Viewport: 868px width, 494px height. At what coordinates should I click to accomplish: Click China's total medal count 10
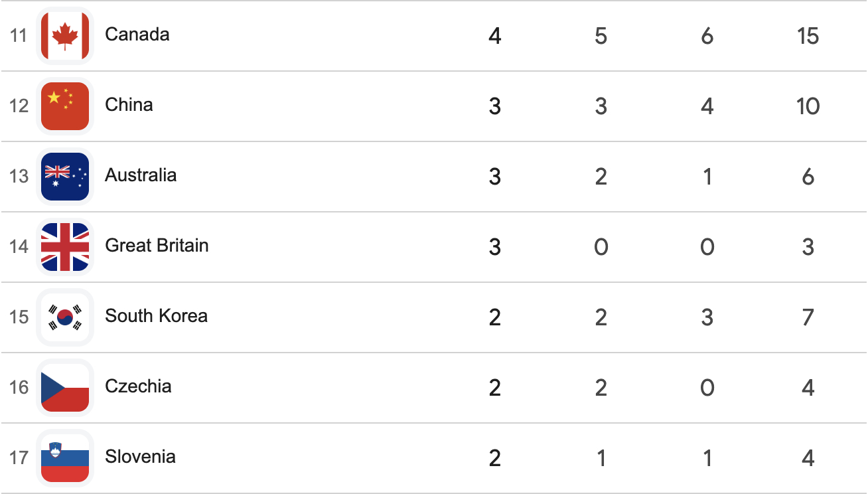(808, 106)
